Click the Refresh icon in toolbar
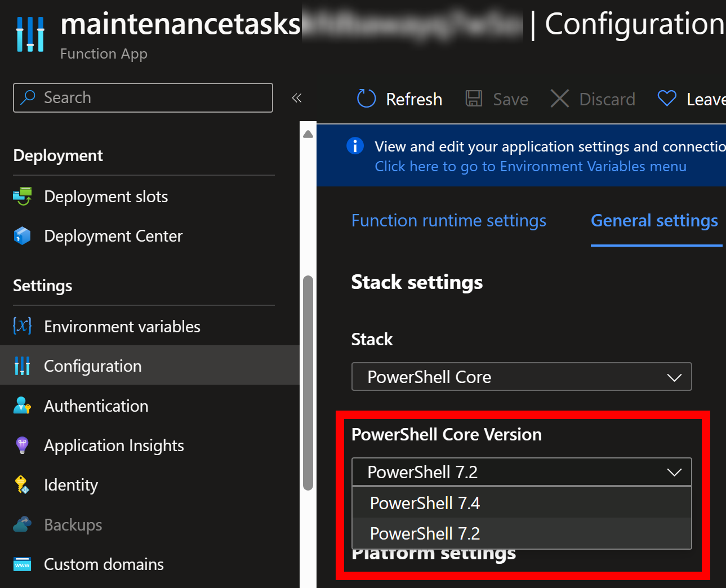 (366, 99)
